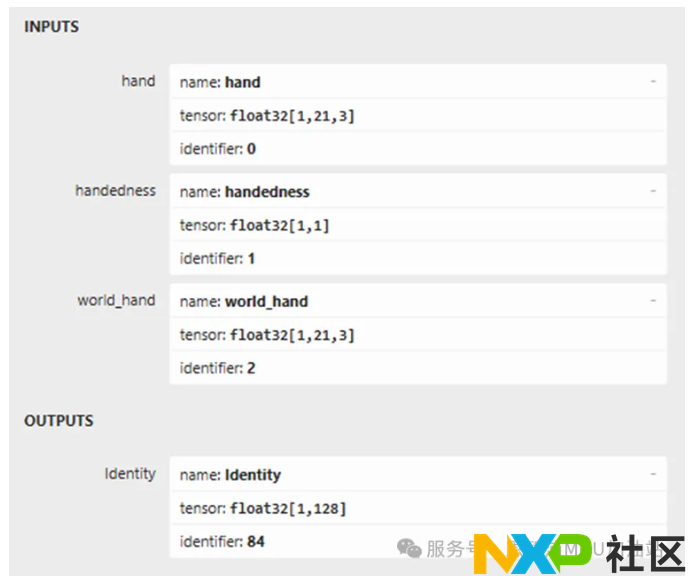Click the left-side 'world_hand' input label
The height and width of the screenshot is (587, 695).
click(x=116, y=300)
